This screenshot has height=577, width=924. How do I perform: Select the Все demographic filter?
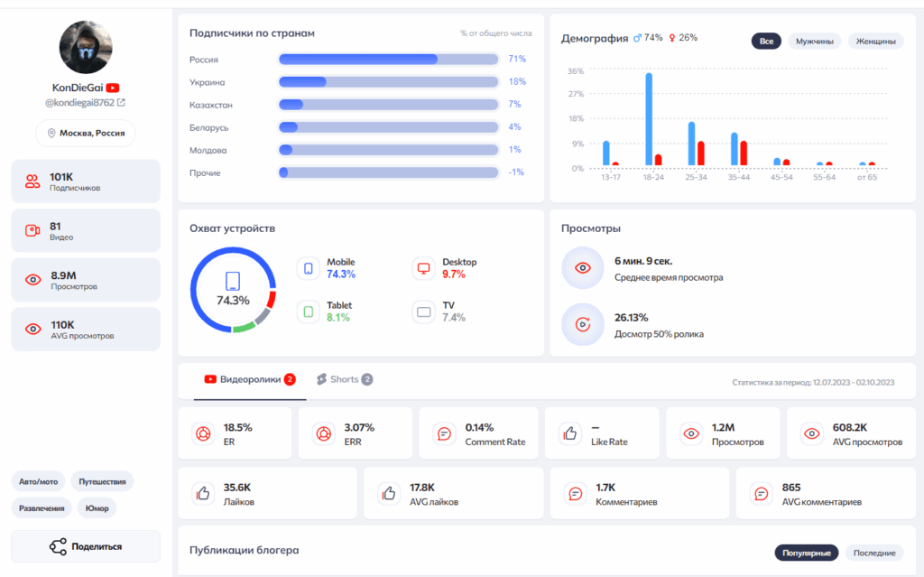tap(766, 41)
